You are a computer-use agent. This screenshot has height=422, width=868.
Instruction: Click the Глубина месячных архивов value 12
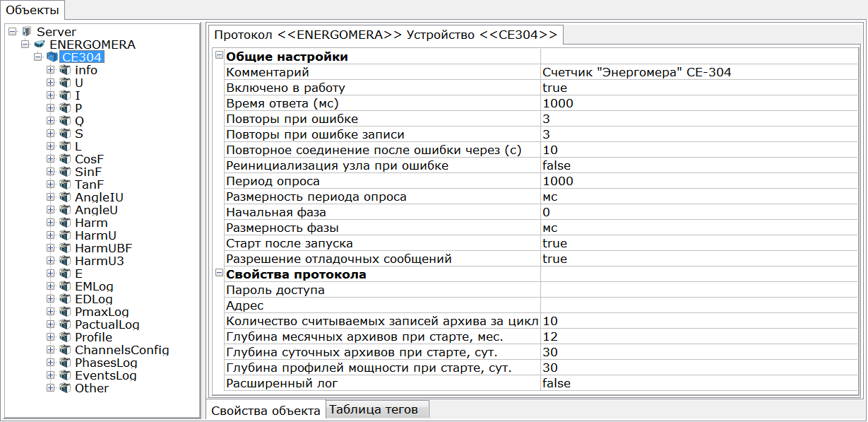point(700,336)
